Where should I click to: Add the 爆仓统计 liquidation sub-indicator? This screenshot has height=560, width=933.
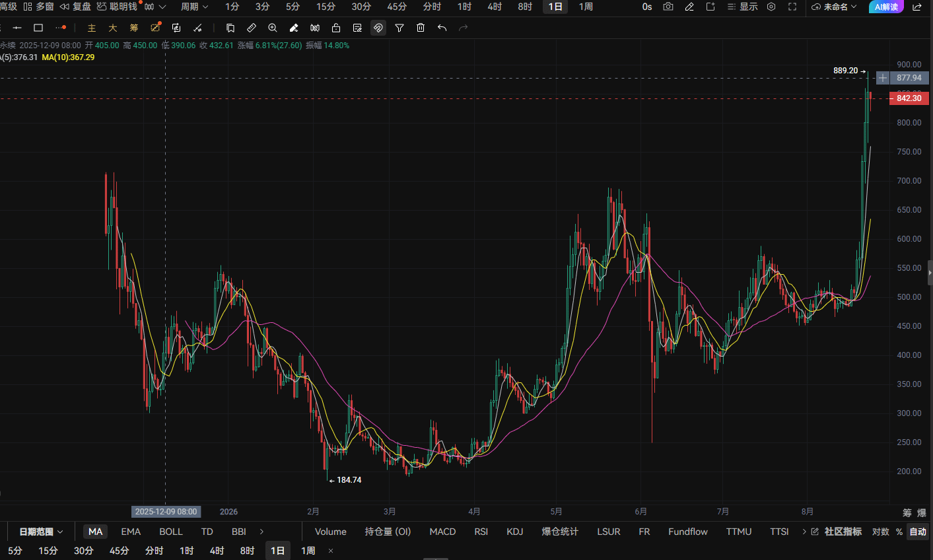pos(560,532)
